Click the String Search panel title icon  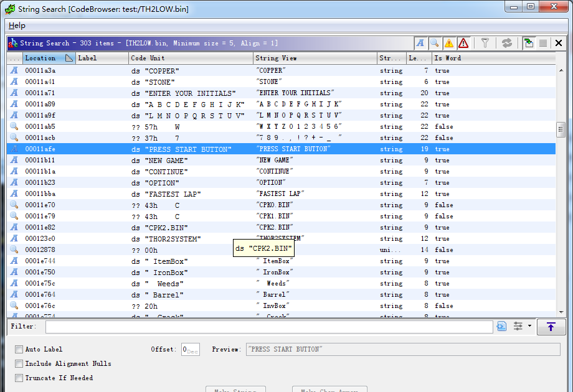pos(13,43)
